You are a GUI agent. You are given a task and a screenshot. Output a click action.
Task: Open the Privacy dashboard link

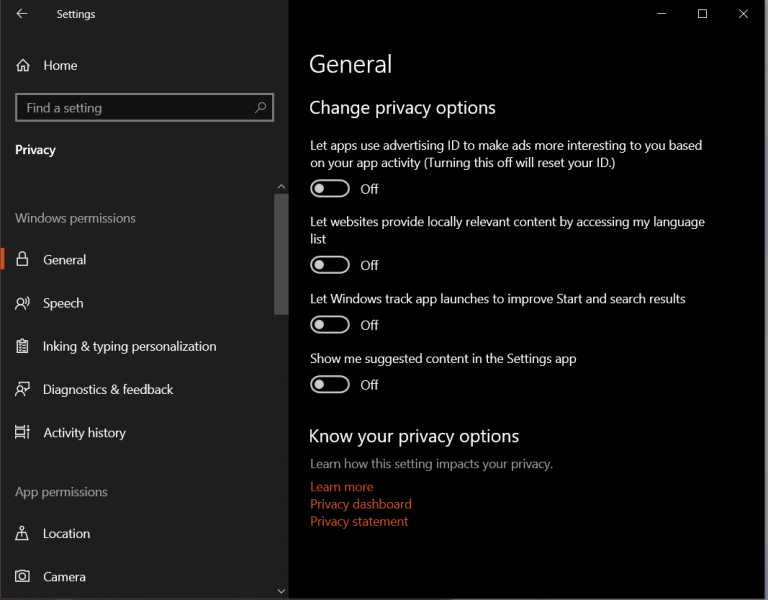360,504
